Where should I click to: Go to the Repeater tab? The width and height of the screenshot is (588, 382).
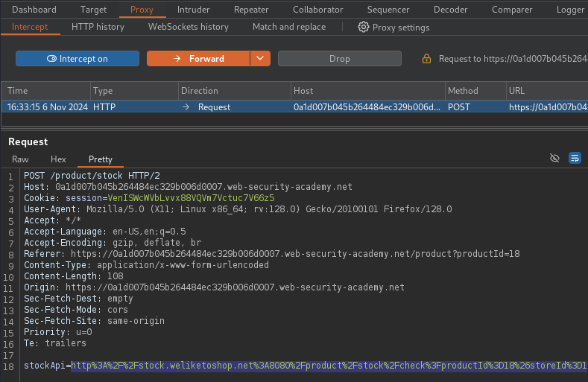pyautogui.click(x=251, y=10)
